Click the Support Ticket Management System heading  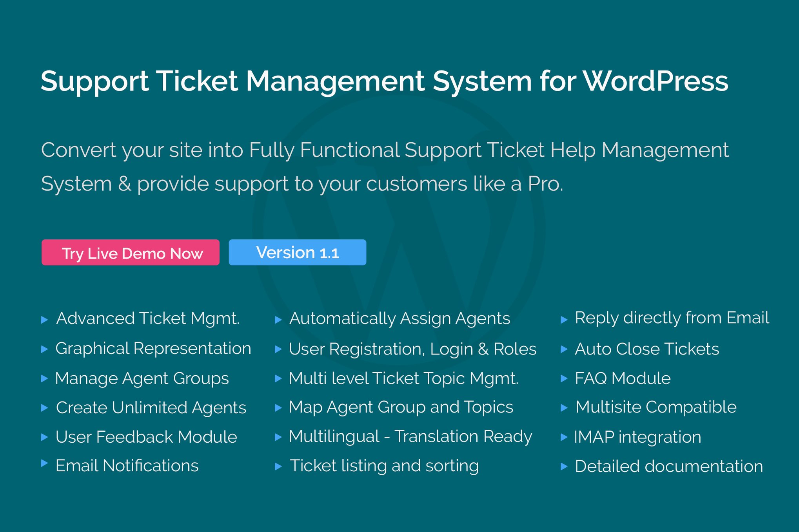384,81
